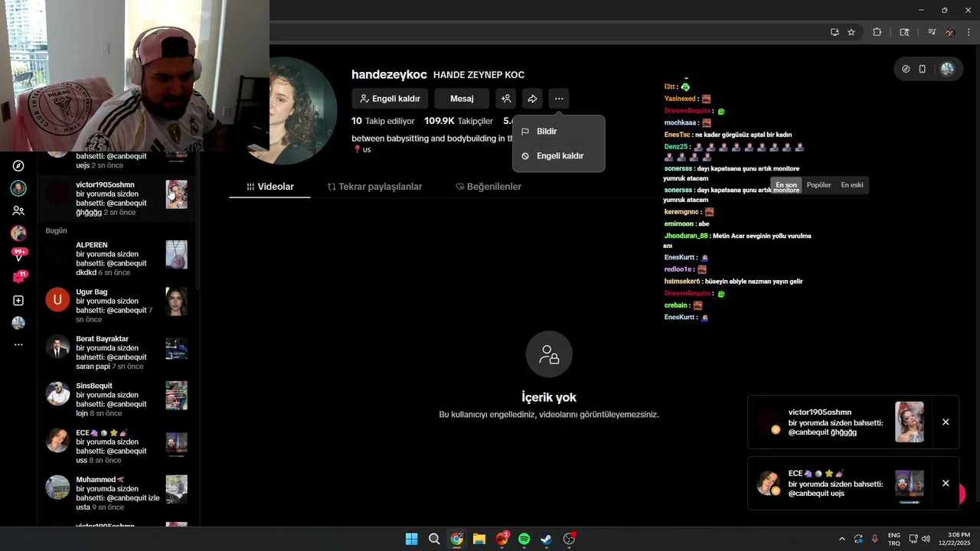
Task: Open the browser extensions puzzle icon
Action: pyautogui.click(x=877, y=32)
